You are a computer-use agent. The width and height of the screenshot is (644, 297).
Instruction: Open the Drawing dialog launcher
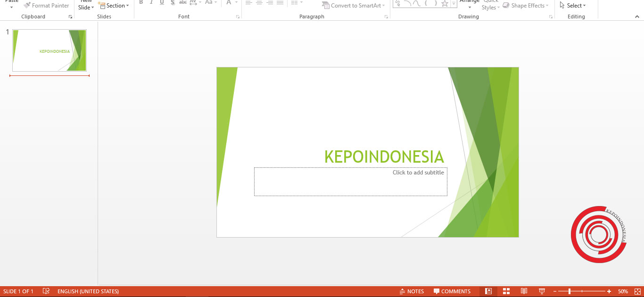coord(551,17)
